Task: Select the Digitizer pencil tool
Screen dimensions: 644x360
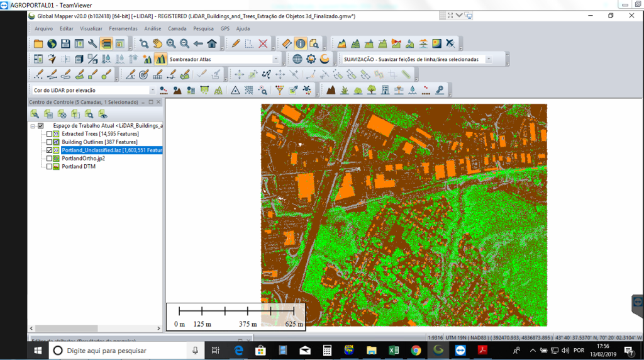Action: (x=236, y=43)
